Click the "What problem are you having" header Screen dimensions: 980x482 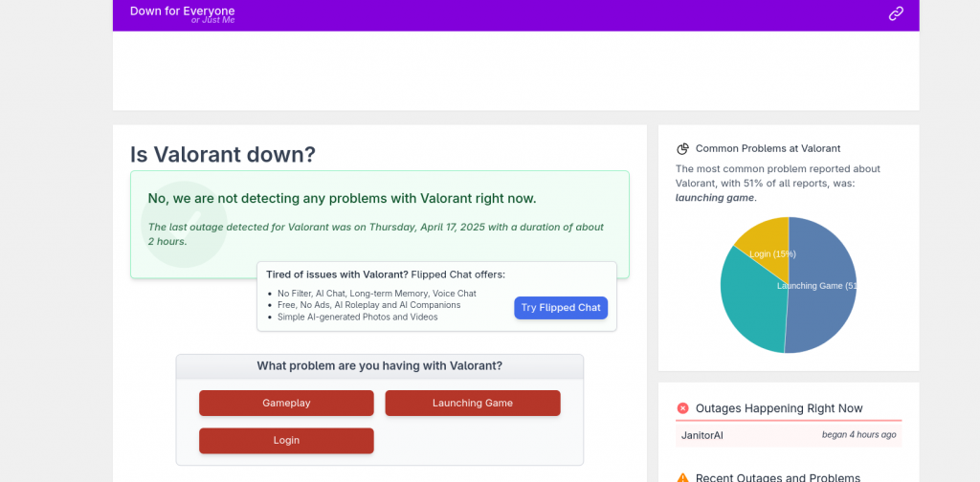click(379, 366)
